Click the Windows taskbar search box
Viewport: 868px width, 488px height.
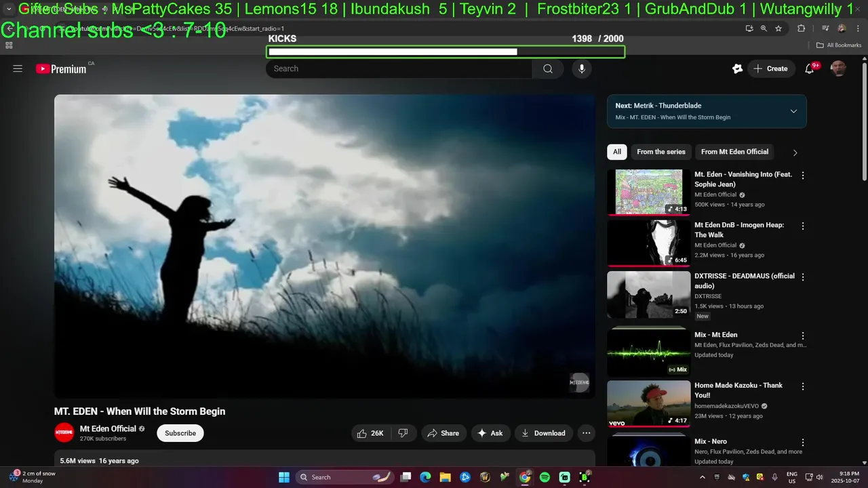[346, 477]
